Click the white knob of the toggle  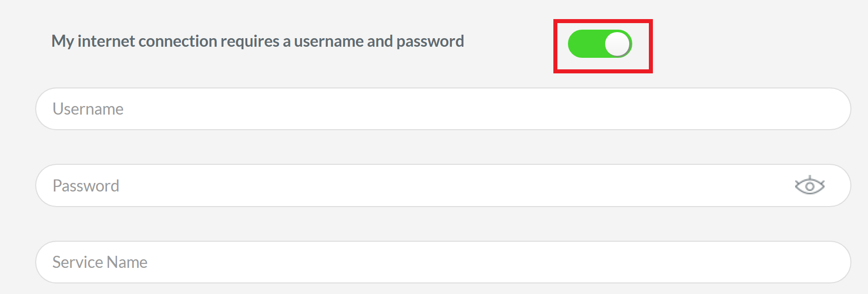pos(618,44)
